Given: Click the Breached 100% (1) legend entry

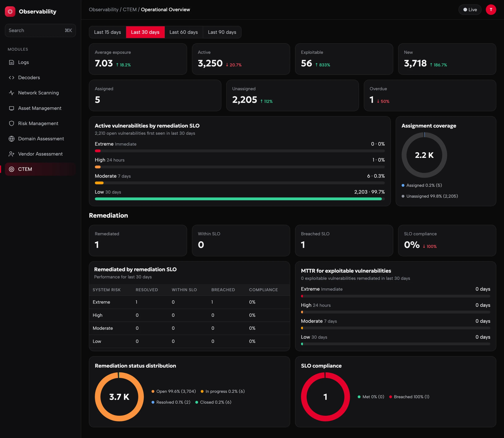Looking at the screenshot, I should coord(409,397).
